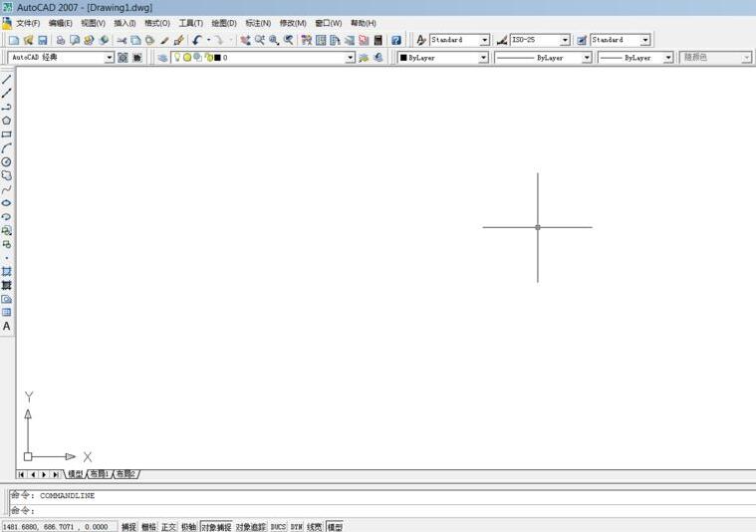This screenshot has width=756, height=532.
Task: Select the Ellipse tool
Action: (7, 203)
